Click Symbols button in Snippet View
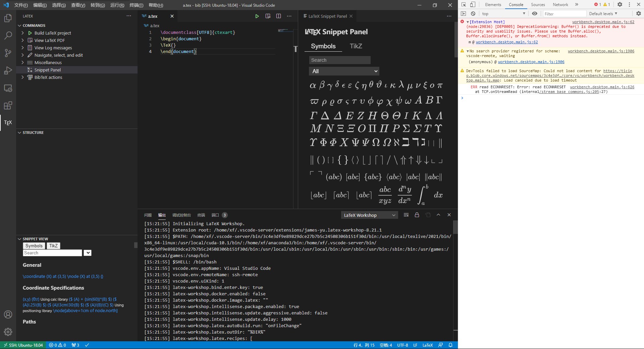Image resolution: width=644 pixels, height=349 pixels. pyautogui.click(x=34, y=246)
